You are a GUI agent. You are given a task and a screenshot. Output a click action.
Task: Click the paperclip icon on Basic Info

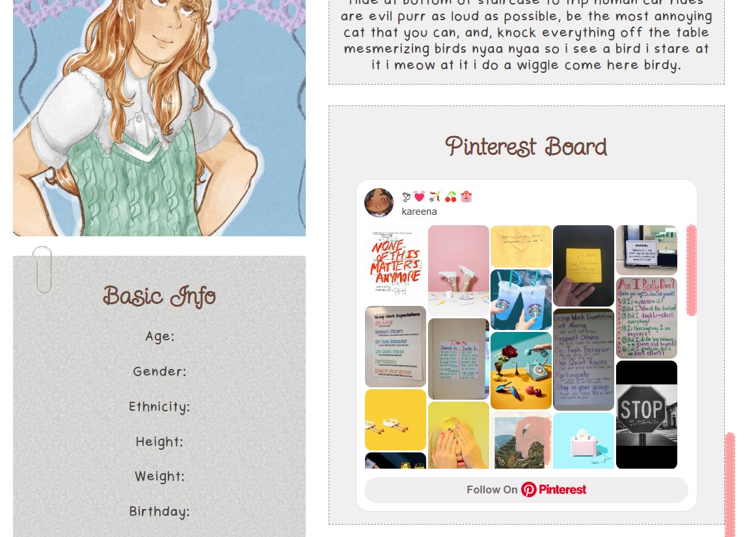point(42,269)
